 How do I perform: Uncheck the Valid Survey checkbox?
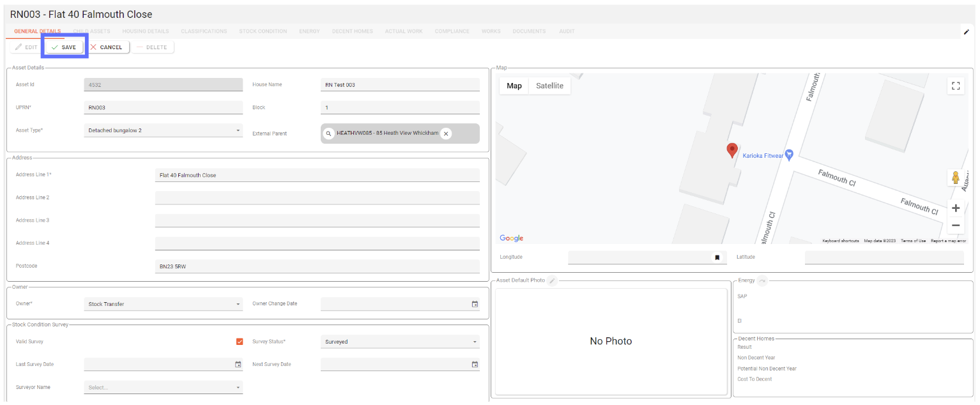tap(240, 342)
